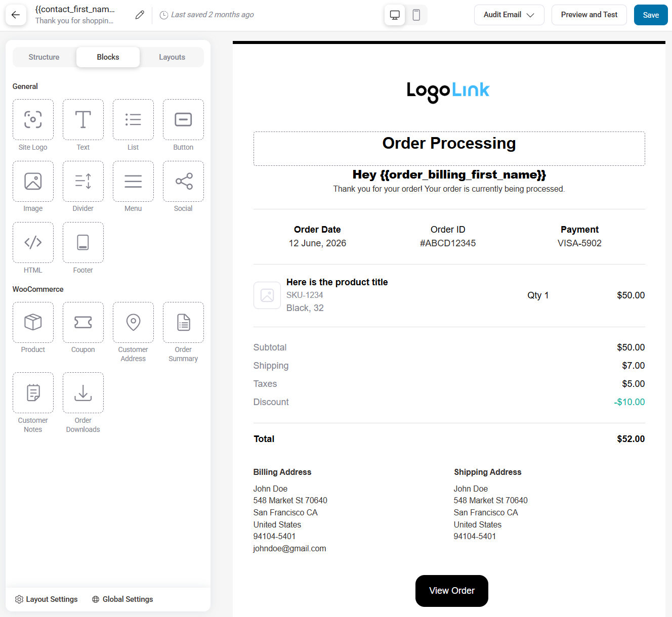Click the email title contact_first_name text

(75, 9)
